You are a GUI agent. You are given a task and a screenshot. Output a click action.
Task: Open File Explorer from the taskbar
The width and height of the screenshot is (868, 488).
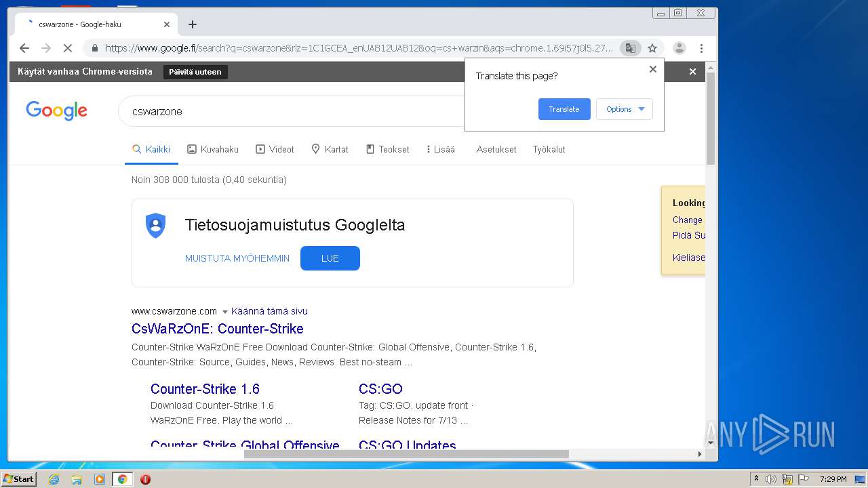[x=77, y=479]
